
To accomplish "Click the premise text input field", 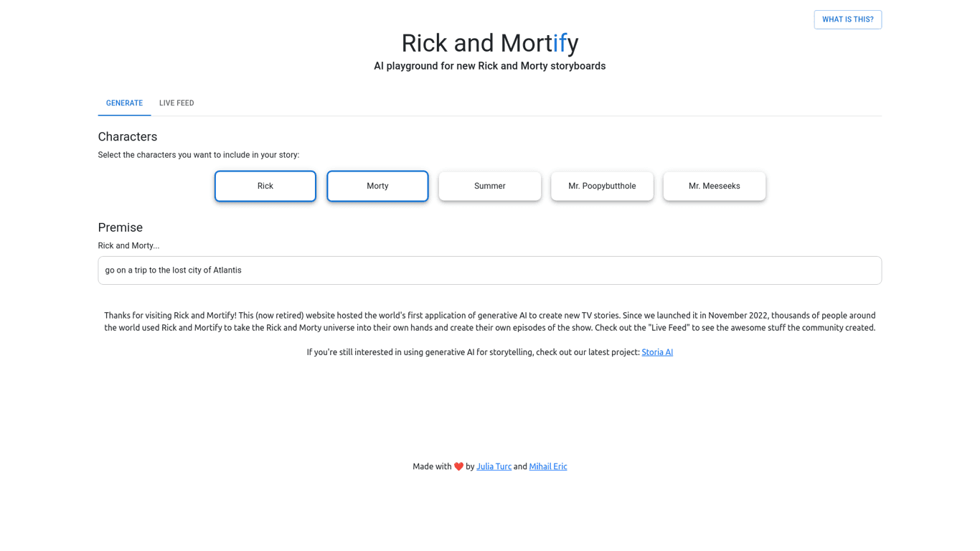I will (490, 270).
